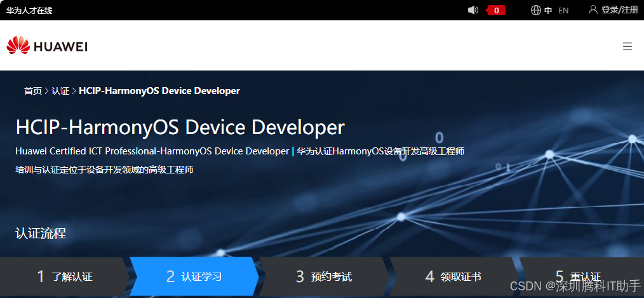Switch language to EN
644x298 pixels.
(x=563, y=11)
